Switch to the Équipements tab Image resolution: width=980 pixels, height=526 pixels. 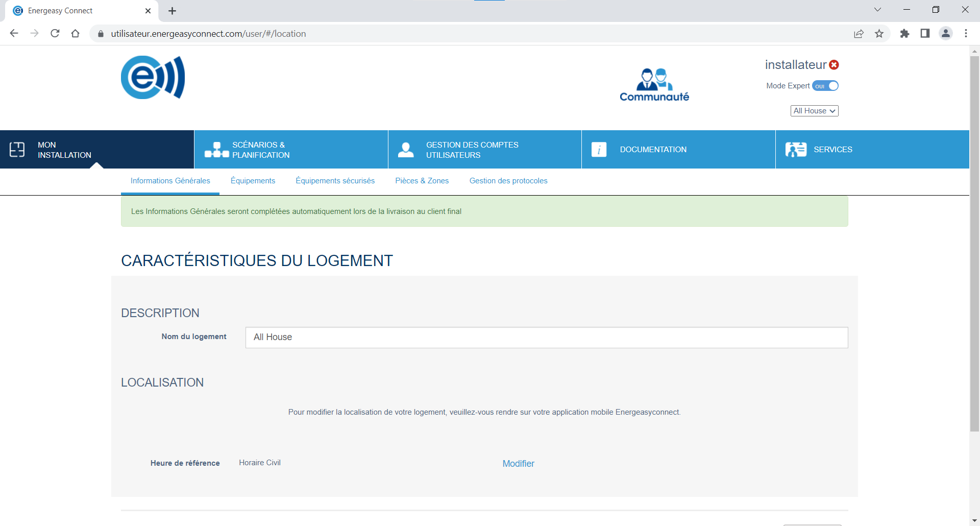[x=253, y=181]
